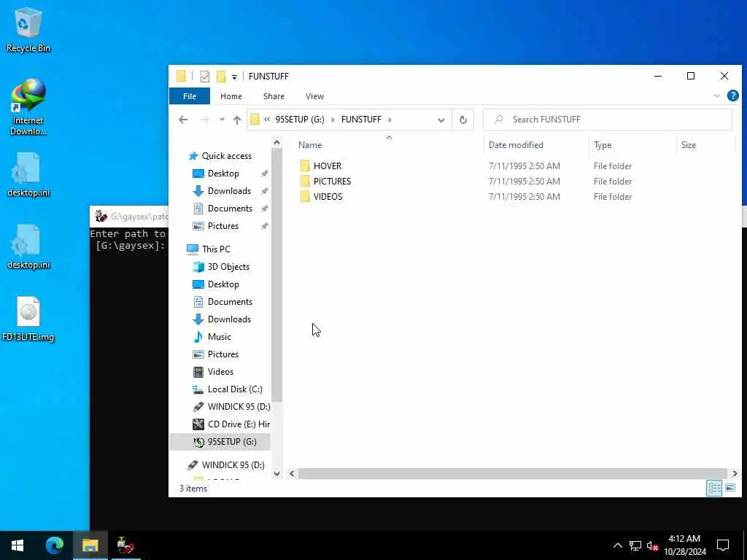Open pinned Pictures under Quick access

tap(222, 226)
